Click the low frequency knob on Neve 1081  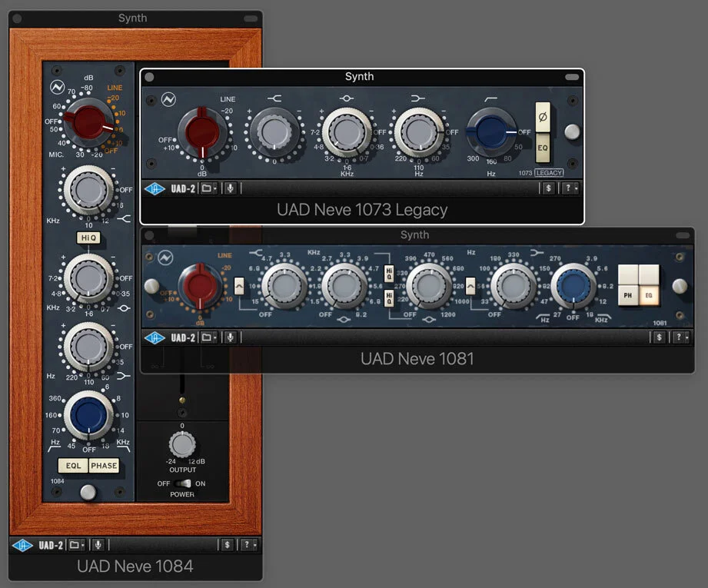[x=514, y=287]
